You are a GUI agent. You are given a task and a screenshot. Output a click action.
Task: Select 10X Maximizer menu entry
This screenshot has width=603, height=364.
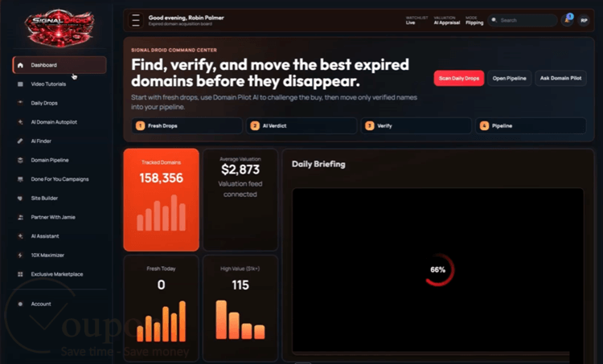(59, 256)
